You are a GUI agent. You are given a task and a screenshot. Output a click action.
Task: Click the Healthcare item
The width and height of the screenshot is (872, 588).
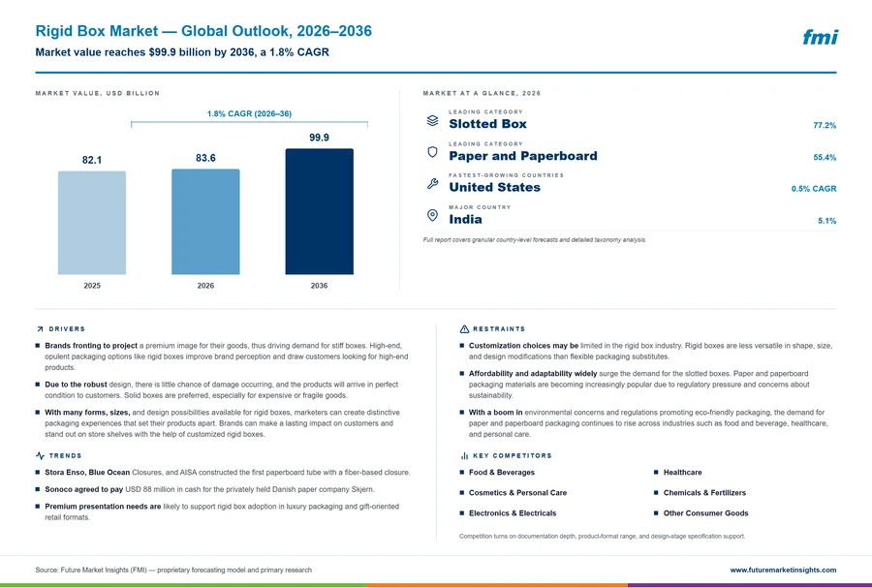(x=678, y=473)
